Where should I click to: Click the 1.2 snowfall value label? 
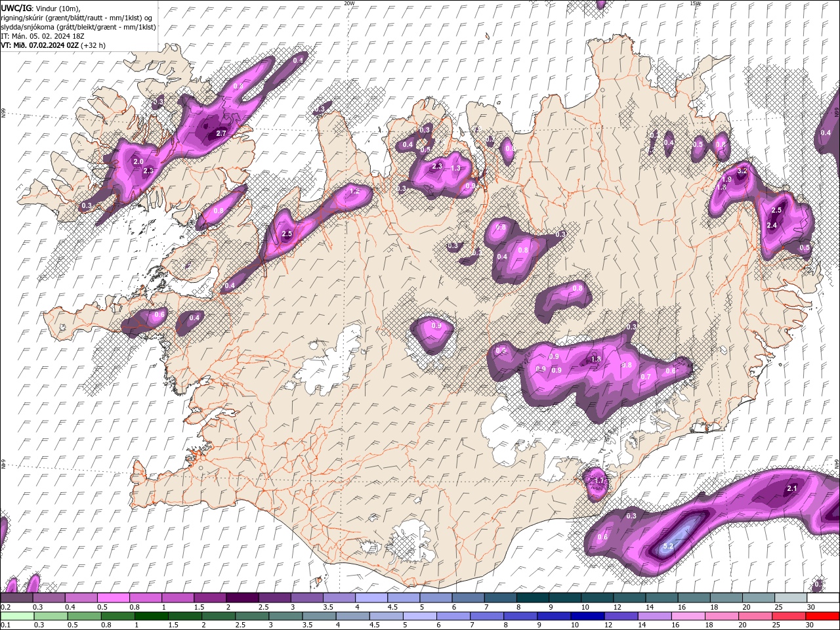coord(354,191)
